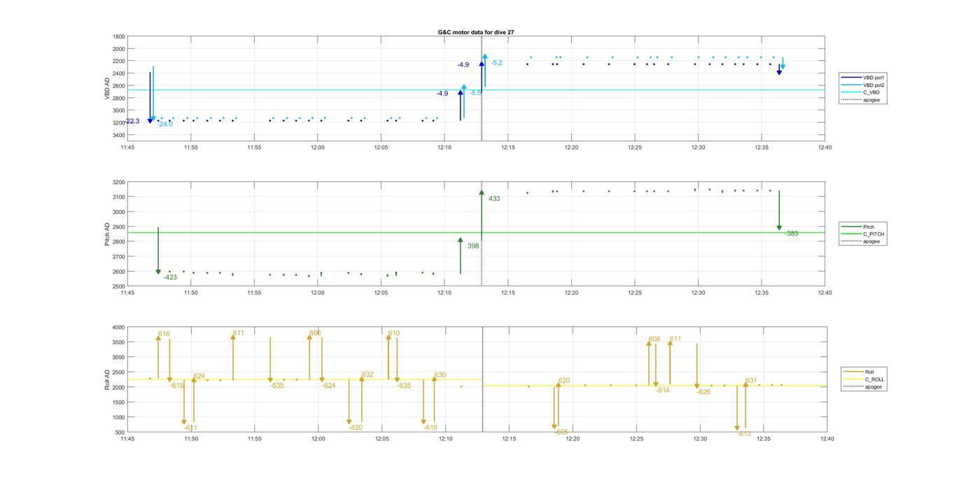Click the "Roll AD" y-axis label
Screen dimensions: 980x485
[x=107, y=380]
